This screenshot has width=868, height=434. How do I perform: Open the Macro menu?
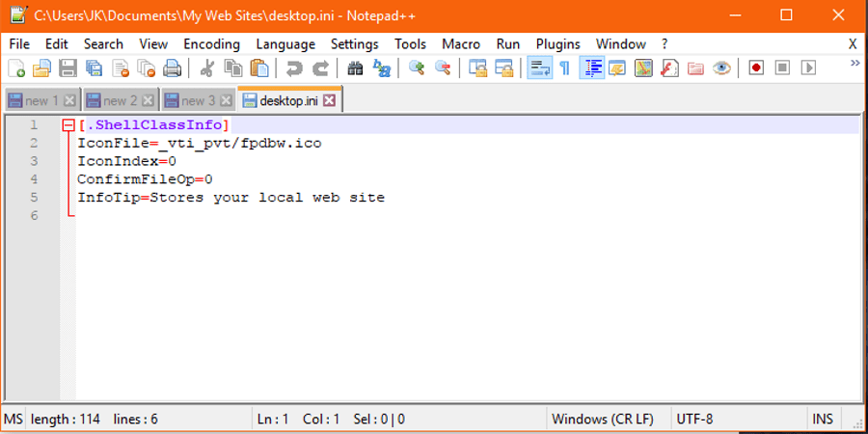coord(461,44)
